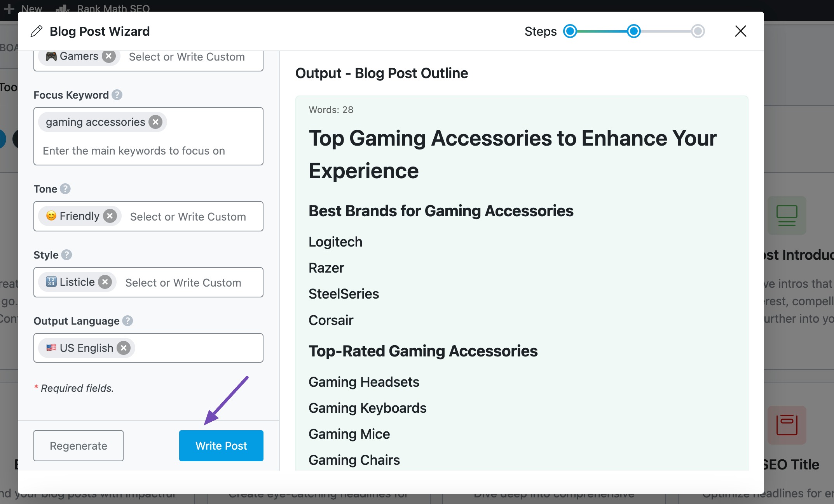The height and width of the screenshot is (504, 834).
Task: Remove the Friendly tone tag
Action: 109,216
